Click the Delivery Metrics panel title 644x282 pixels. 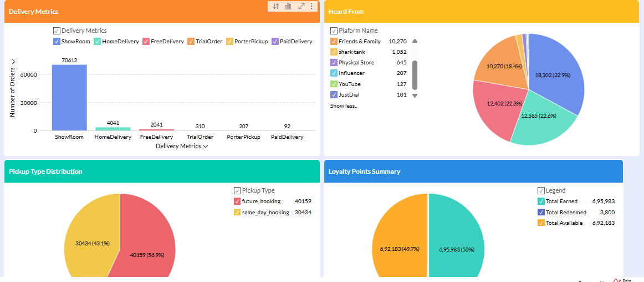pyautogui.click(x=33, y=12)
